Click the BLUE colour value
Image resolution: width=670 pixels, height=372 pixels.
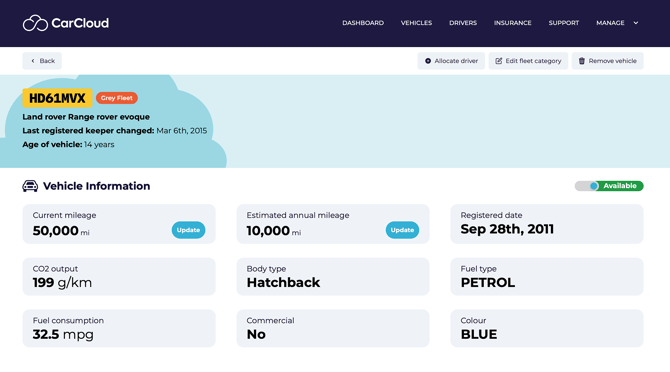pyautogui.click(x=479, y=334)
